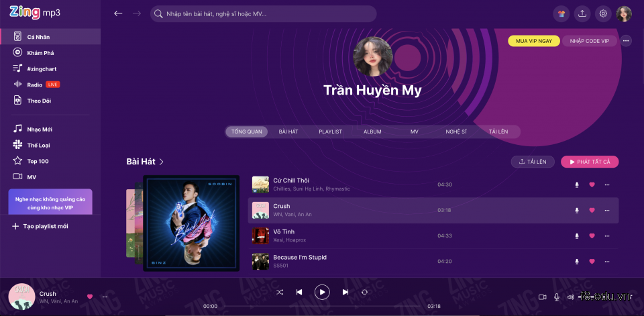This screenshot has width=644, height=316.
Task: Toggle heart on Because I'm Stupid
Action: click(592, 262)
